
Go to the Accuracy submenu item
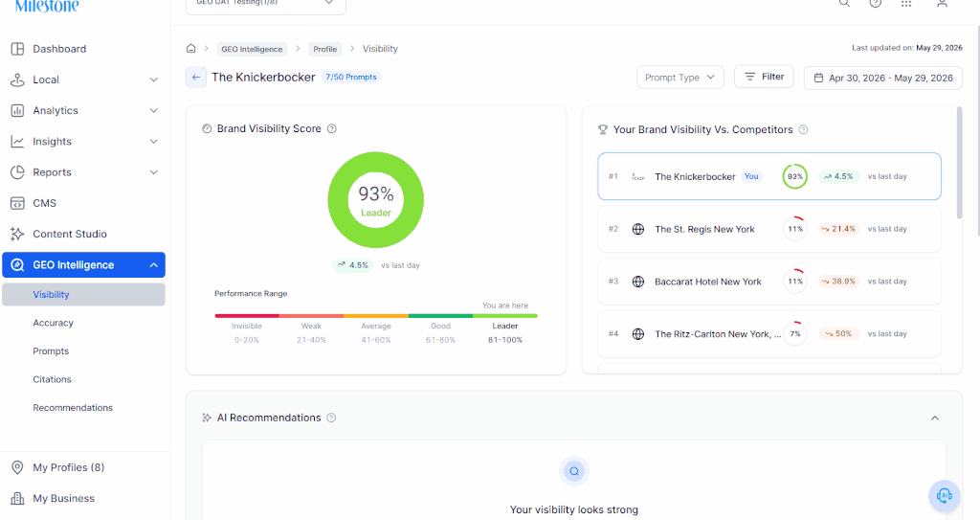point(54,323)
